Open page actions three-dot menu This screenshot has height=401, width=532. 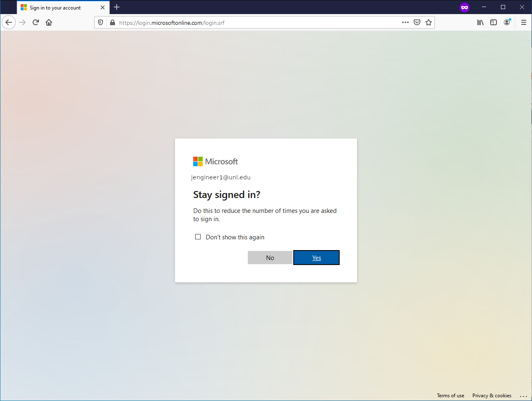click(405, 22)
